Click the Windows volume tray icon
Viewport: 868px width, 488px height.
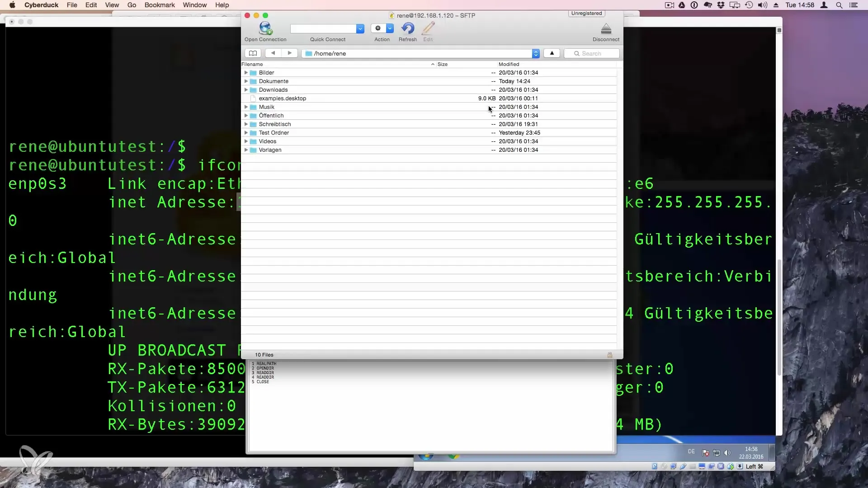point(727,453)
